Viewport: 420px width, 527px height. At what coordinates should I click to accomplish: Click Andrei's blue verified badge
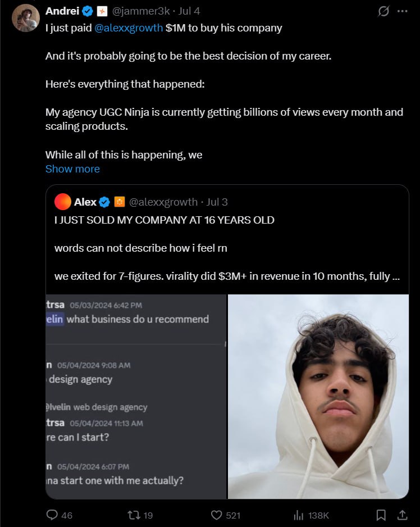(88, 11)
